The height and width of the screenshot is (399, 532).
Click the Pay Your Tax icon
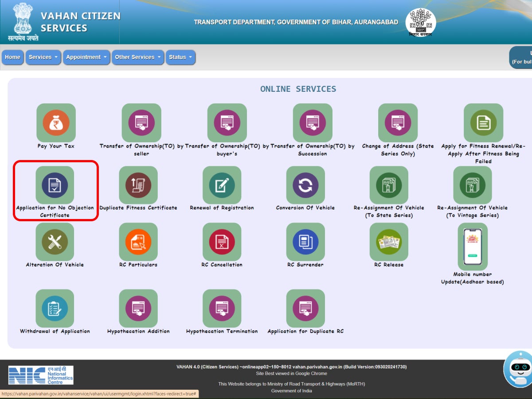(x=56, y=123)
